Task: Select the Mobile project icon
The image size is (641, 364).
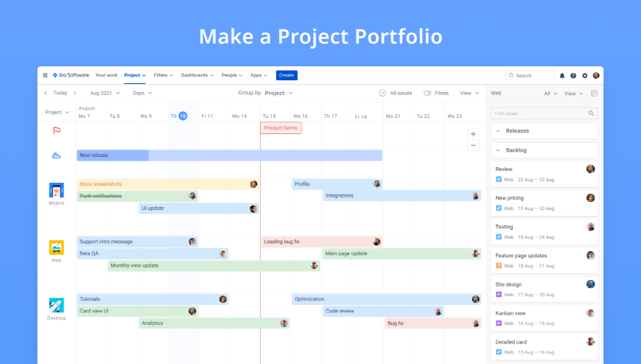Action: [x=57, y=191]
